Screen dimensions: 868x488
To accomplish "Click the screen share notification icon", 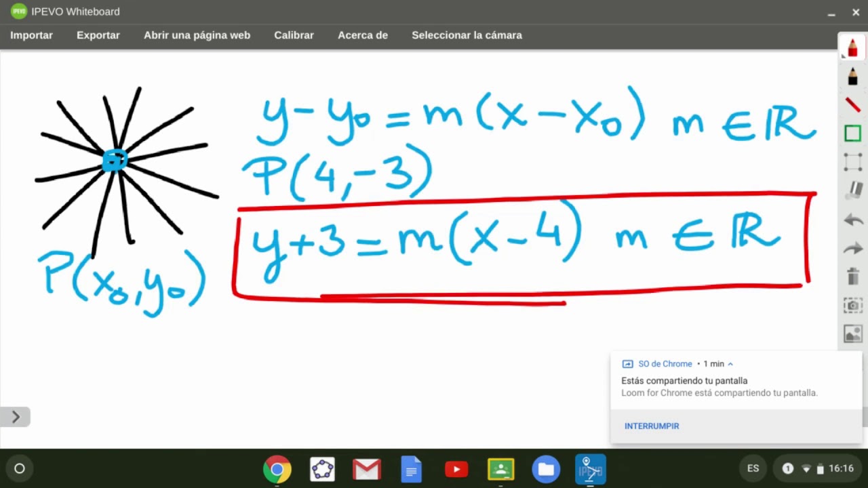I will [627, 364].
